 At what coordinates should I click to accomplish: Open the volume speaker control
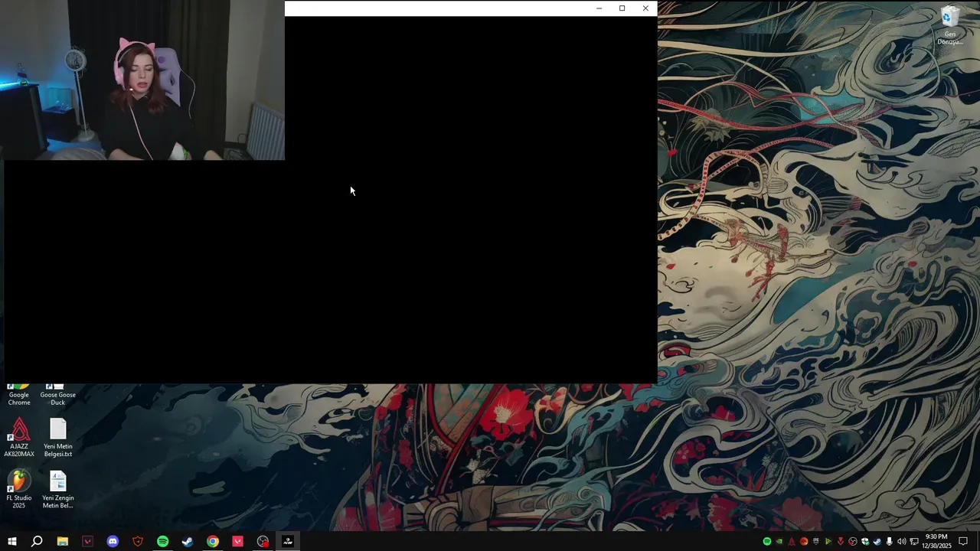coord(902,541)
